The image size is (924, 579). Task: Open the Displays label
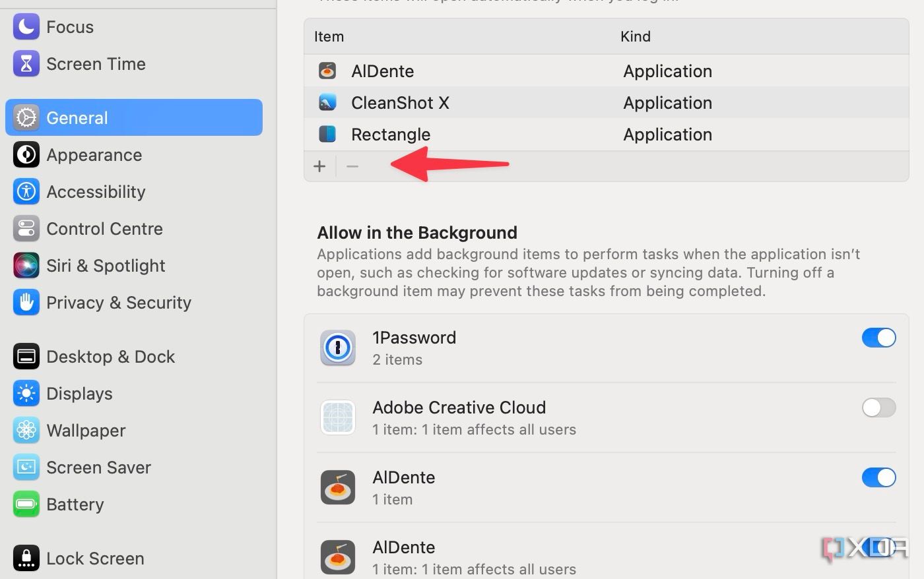(79, 394)
